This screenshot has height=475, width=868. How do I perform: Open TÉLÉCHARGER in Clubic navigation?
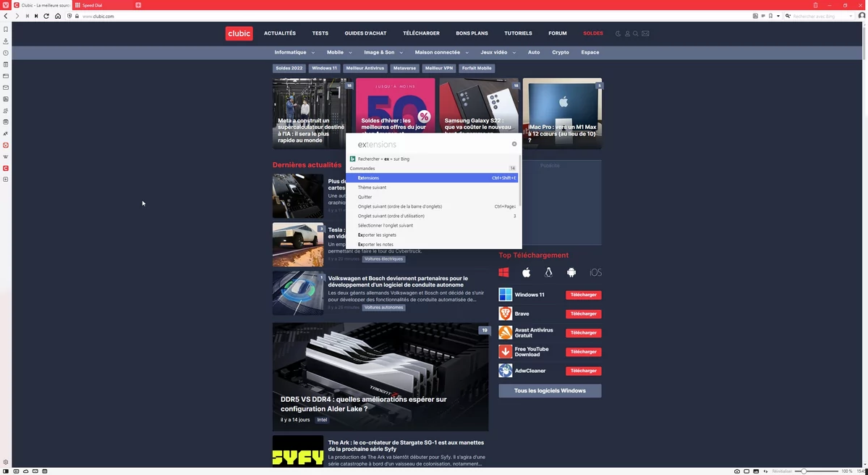(421, 33)
